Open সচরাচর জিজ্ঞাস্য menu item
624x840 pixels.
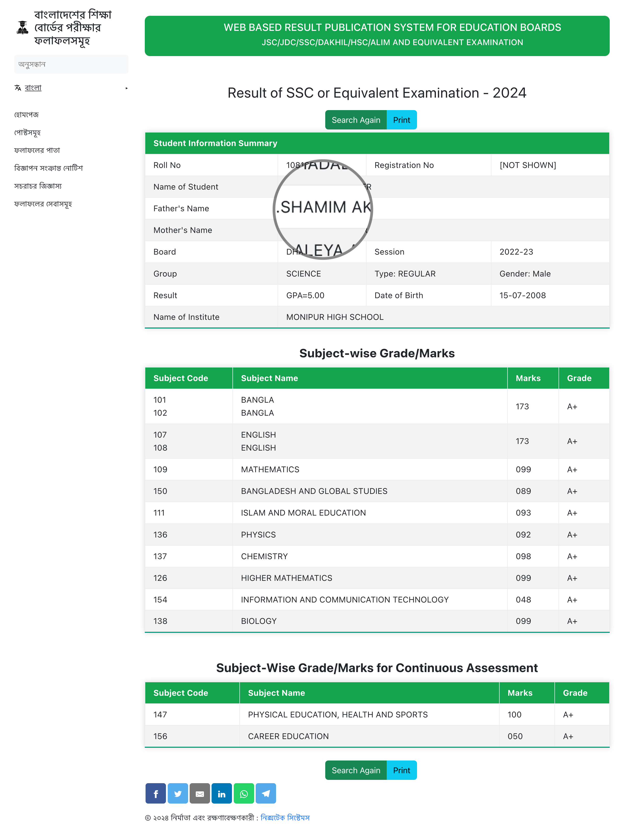pos(38,186)
